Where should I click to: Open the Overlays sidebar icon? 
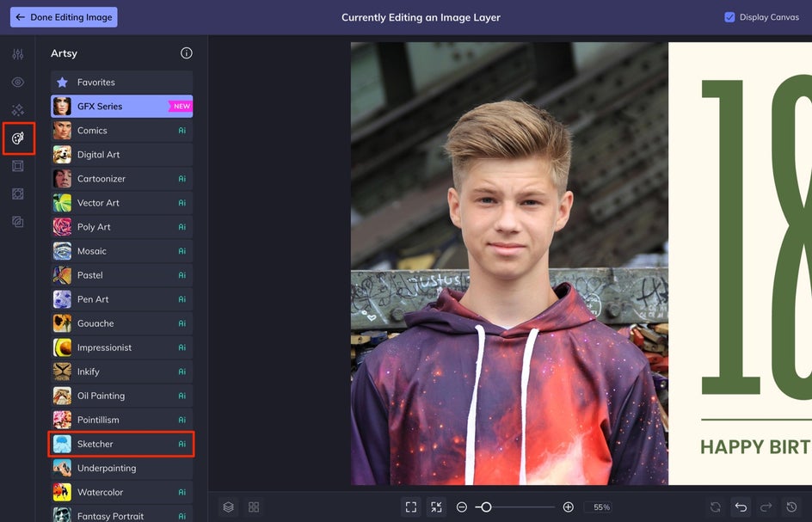[17, 193]
